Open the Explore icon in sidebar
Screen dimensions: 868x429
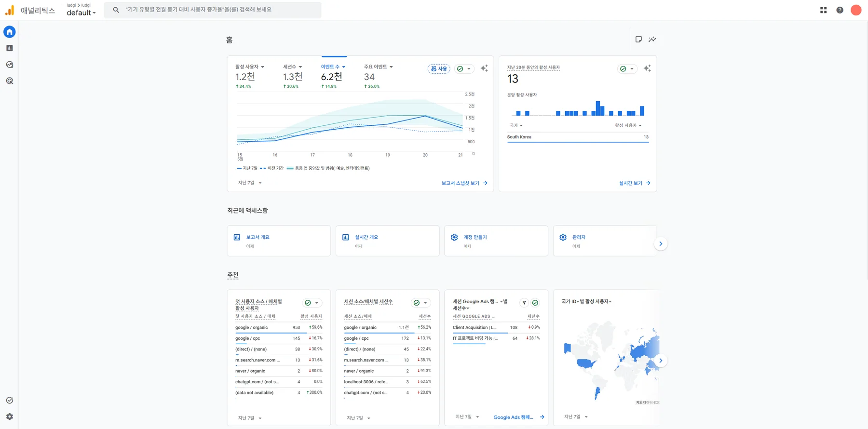[x=10, y=65]
